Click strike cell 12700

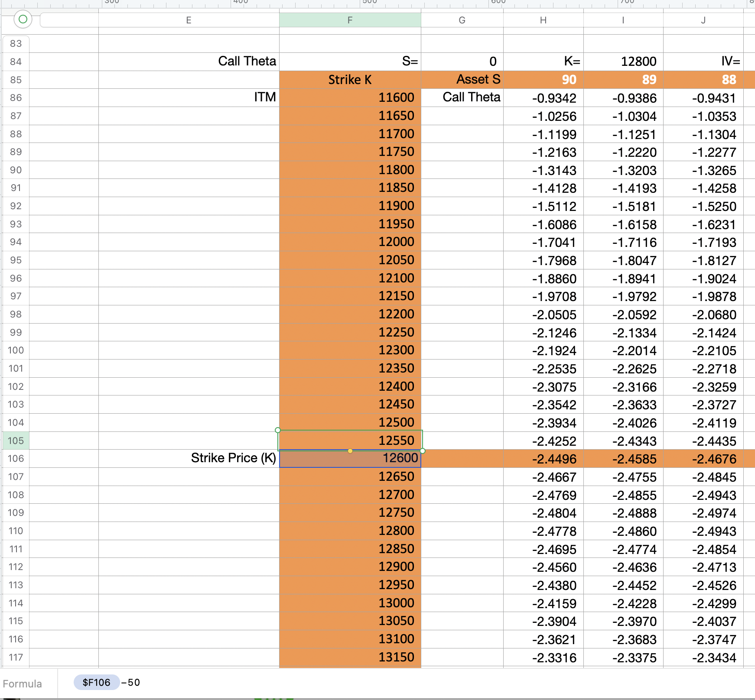(350, 495)
